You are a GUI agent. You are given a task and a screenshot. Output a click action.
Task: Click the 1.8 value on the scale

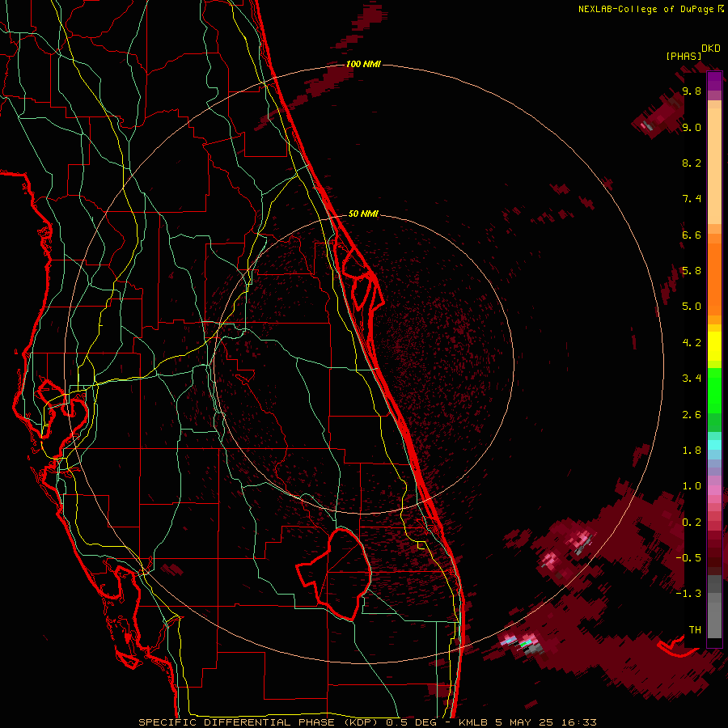[692, 451]
